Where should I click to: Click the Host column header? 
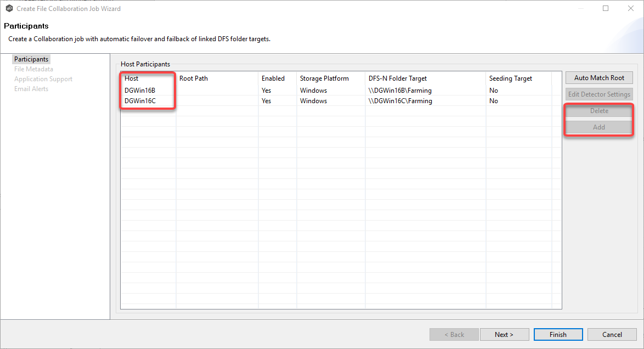pyautogui.click(x=131, y=78)
